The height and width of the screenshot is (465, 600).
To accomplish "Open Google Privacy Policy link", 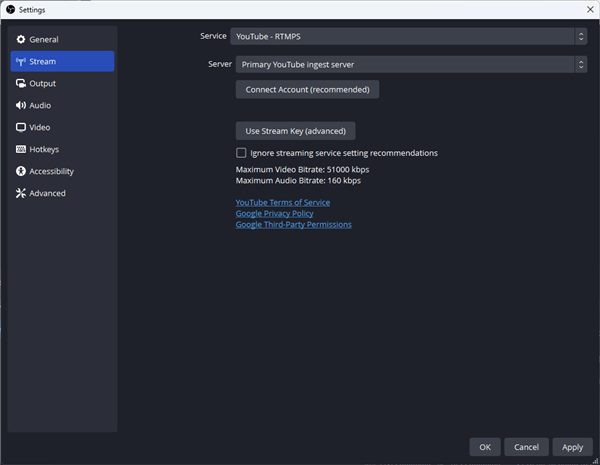I will [274, 213].
